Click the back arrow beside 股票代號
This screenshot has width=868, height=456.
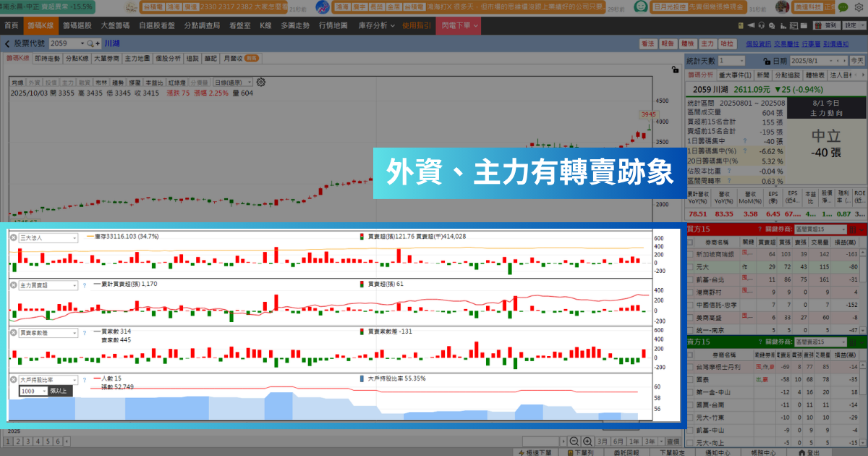[8, 44]
